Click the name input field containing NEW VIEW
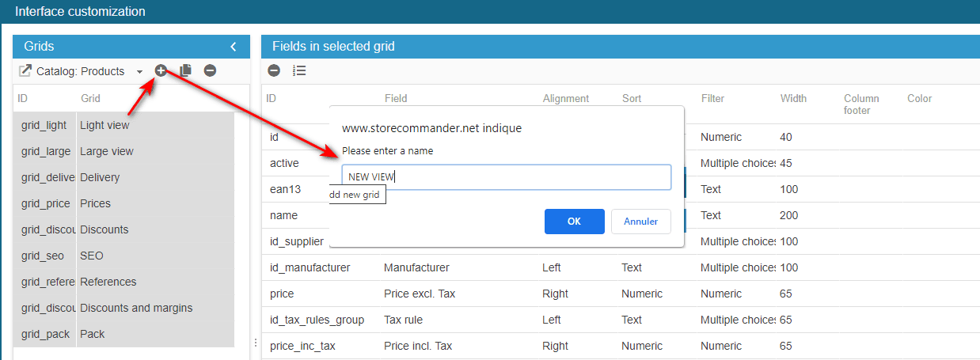 tap(506, 177)
